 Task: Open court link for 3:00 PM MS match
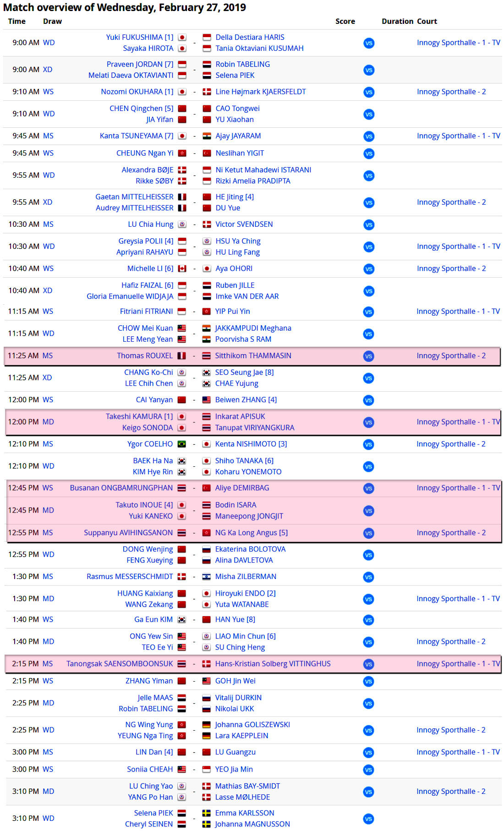coord(458,752)
